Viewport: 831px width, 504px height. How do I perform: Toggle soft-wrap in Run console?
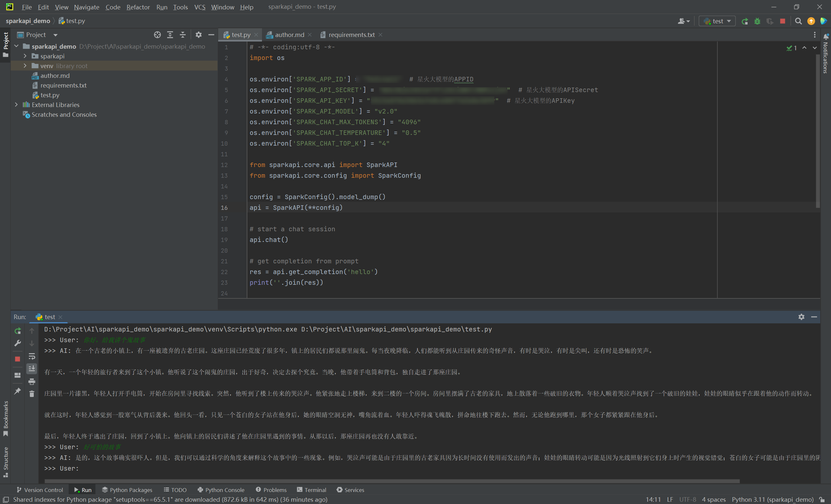pos(32,356)
